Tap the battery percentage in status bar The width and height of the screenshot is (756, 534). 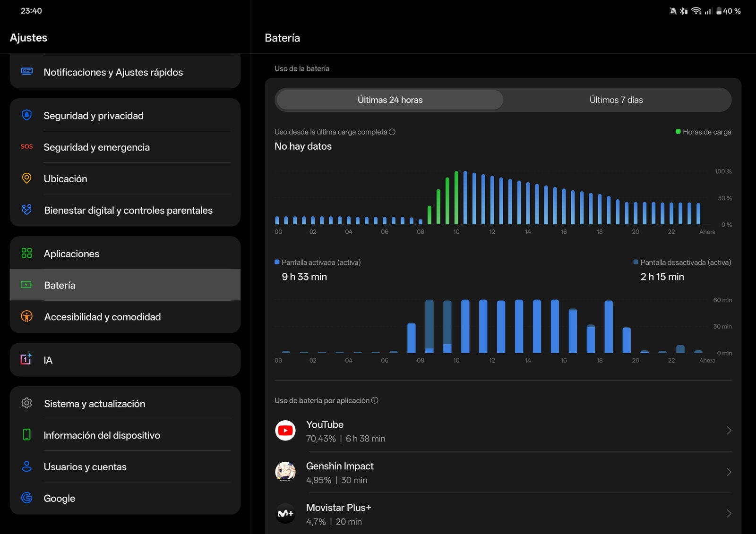tap(731, 11)
